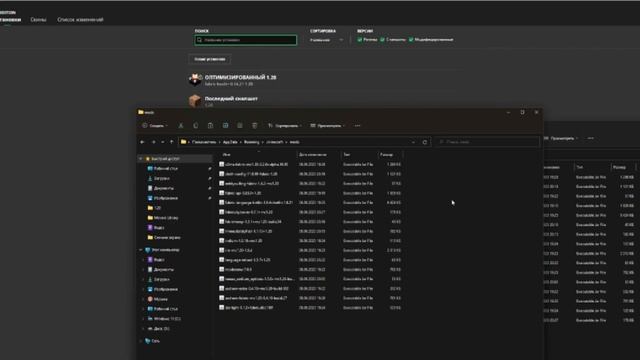Switch to the Скины launcher tab
This screenshot has width=640, height=360.
[38, 20]
